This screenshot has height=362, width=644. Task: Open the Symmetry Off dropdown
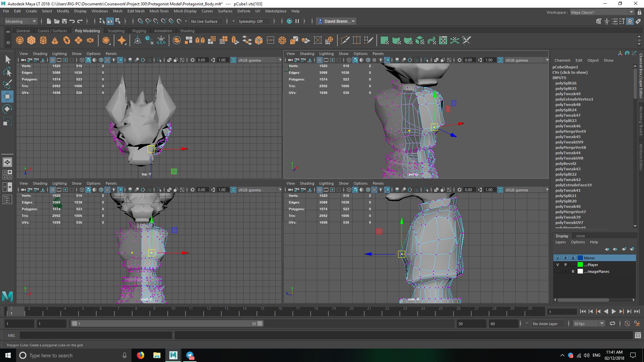tap(253, 21)
